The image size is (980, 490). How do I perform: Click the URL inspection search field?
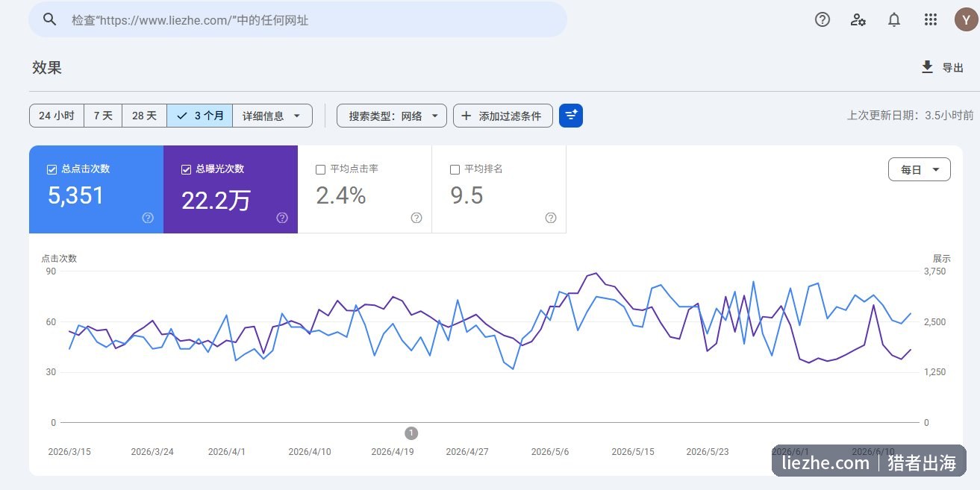[x=298, y=19]
